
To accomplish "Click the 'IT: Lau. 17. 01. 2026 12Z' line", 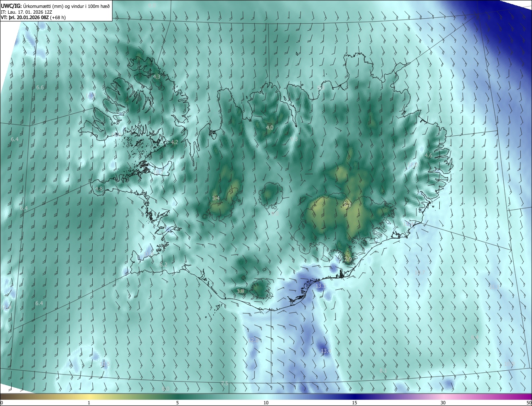I will 26,12.
